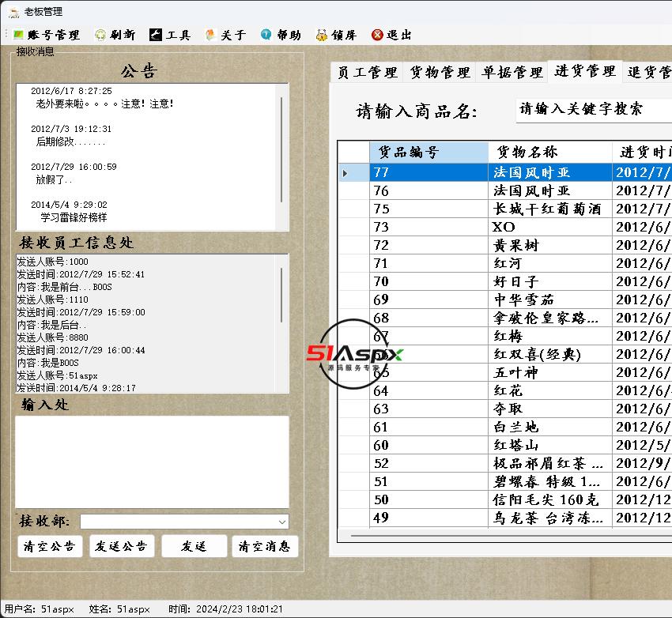672x618 pixels.
Task: Click the 用户名: 51aspx status entry
Action: click(40, 609)
